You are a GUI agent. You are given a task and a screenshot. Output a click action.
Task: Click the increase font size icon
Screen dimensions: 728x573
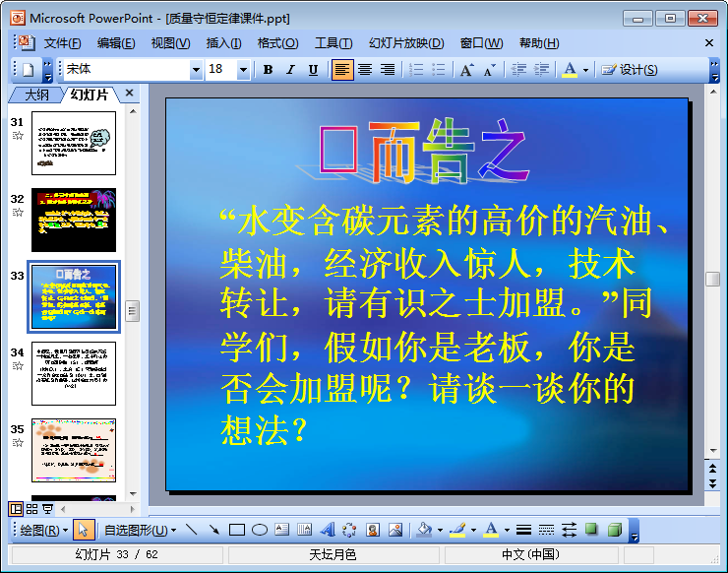tap(466, 70)
